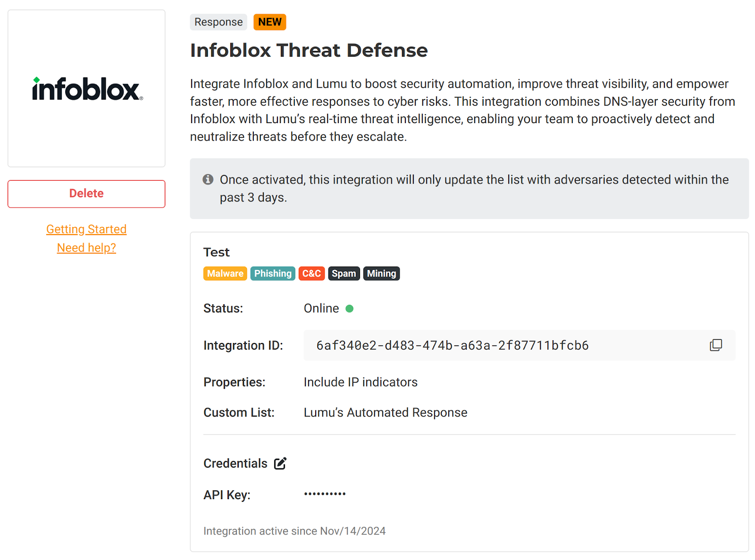Click the Infoblox Threat Defense heading
The image size is (755, 560).
(309, 50)
